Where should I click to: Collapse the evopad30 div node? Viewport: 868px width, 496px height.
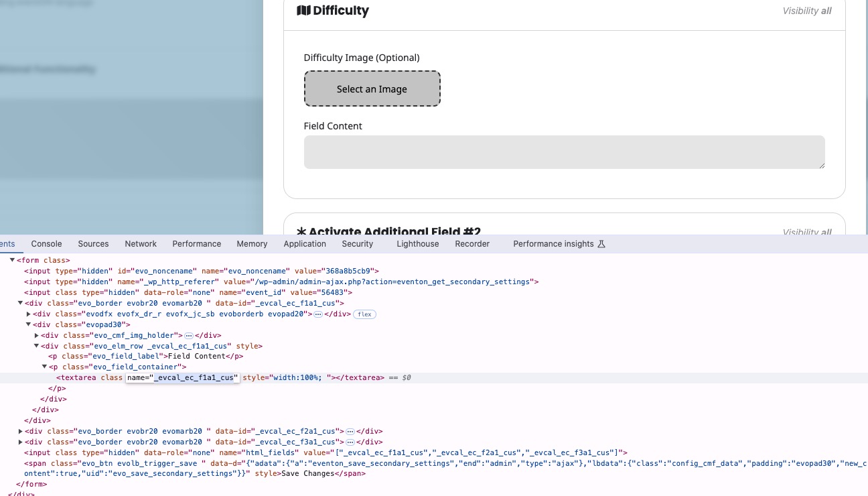point(28,324)
